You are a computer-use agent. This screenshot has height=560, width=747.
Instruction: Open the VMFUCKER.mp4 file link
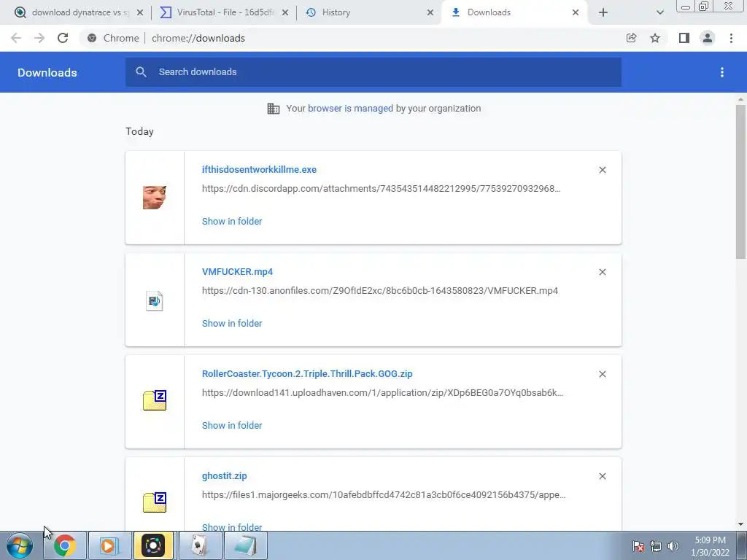click(237, 272)
